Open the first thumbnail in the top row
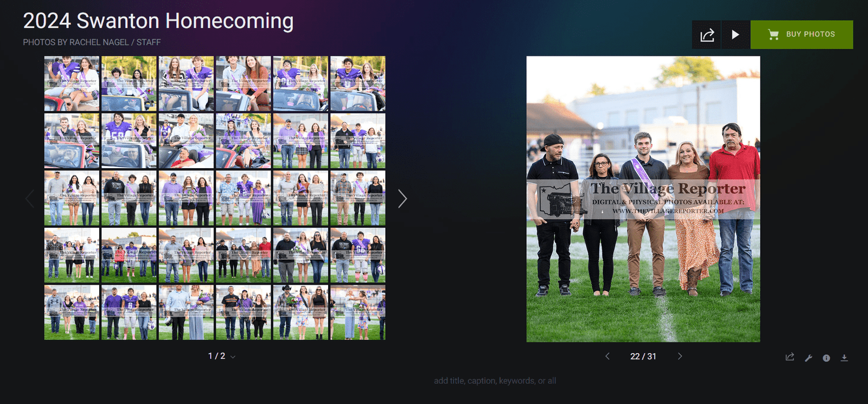The image size is (868, 404). tap(72, 84)
